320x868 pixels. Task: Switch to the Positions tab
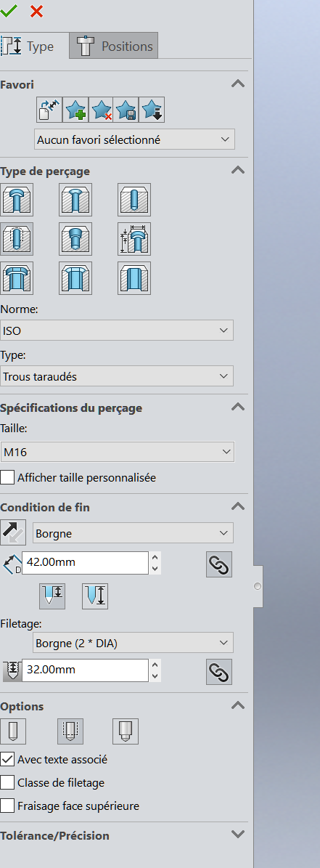[115, 46]
